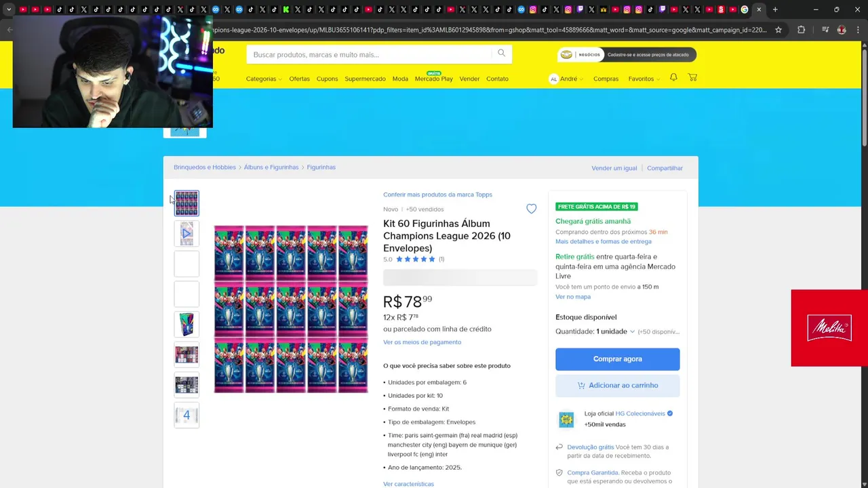
Task: Click Comprar agora button
Action: click(617, 359)
